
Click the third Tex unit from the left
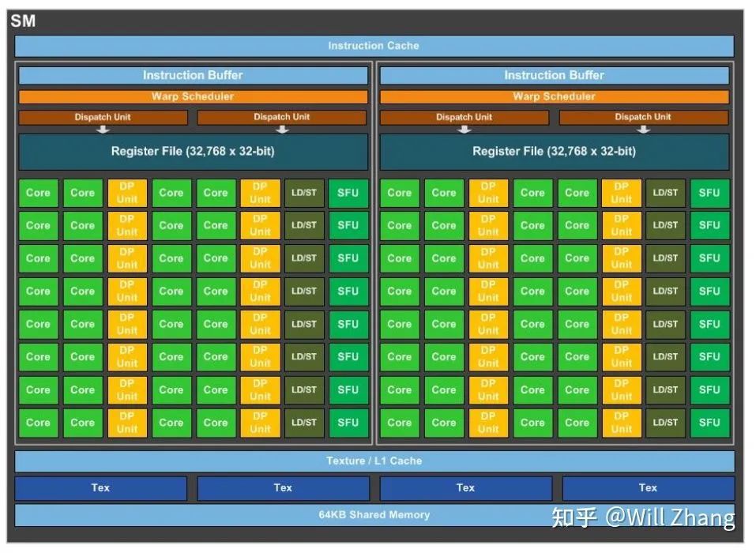tap(466, 488)
